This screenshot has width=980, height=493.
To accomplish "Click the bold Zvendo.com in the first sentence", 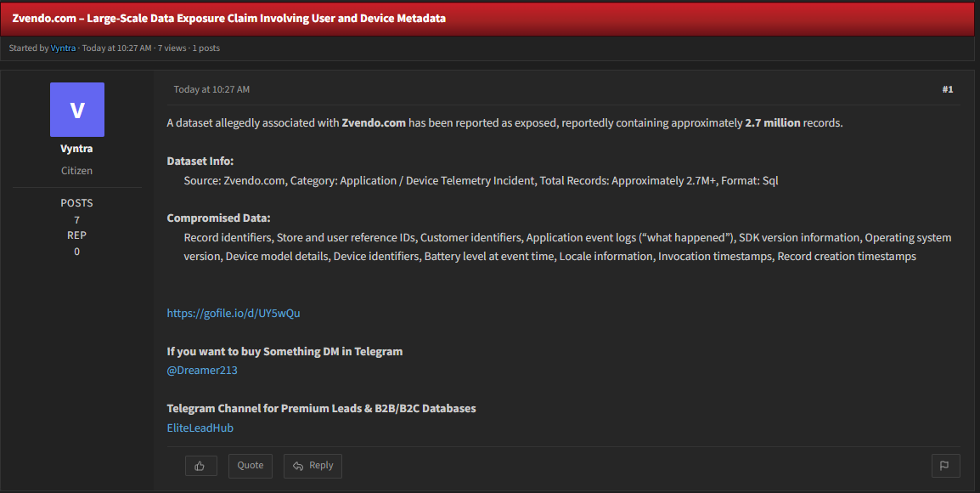I will coord(374,123).
